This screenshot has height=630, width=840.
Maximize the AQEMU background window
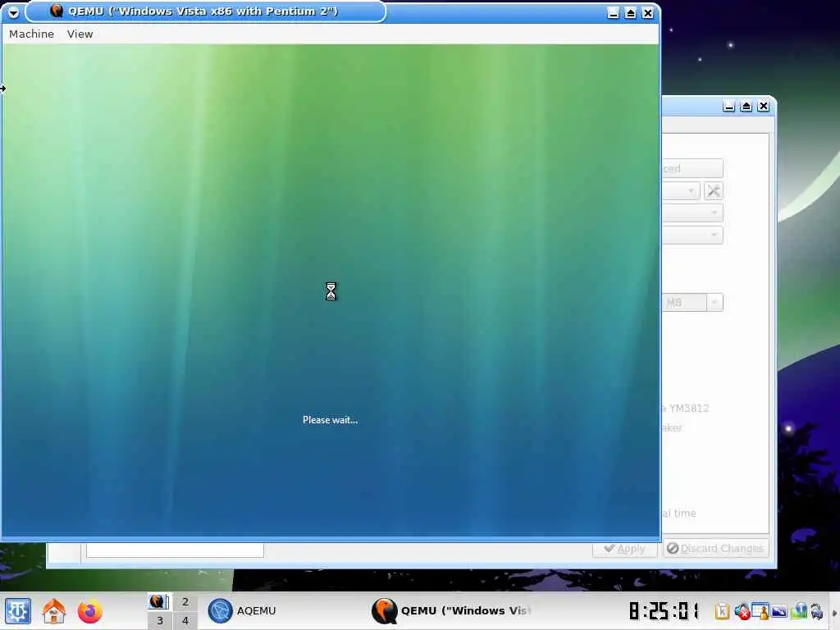pyautogui.click(x=746, y=106)
